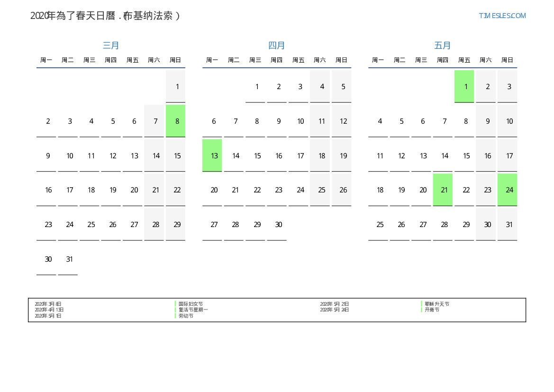Click the 开斋节 legend entry
The image size is (554, 392).
[x=432, y=310]
